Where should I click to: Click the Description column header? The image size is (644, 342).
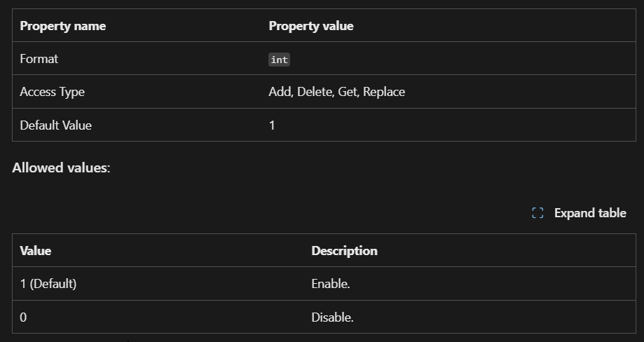344,250
